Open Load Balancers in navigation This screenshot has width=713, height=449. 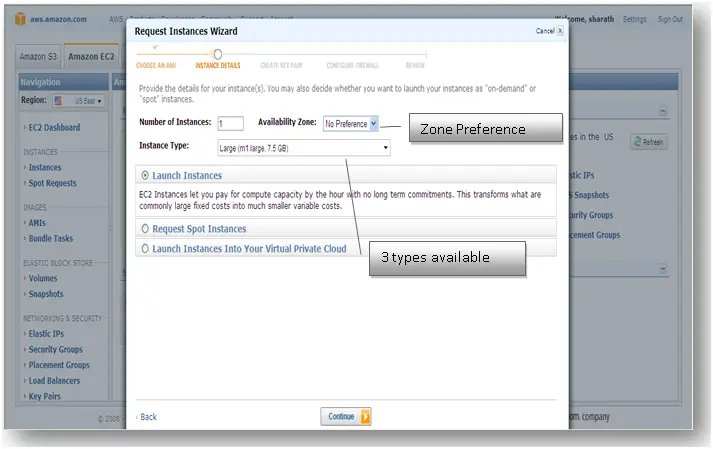[54, 380]
